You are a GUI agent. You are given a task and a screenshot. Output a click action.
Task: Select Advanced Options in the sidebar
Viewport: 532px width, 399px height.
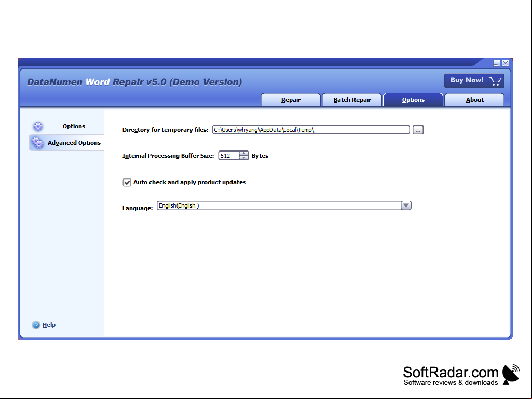(66, 143)
